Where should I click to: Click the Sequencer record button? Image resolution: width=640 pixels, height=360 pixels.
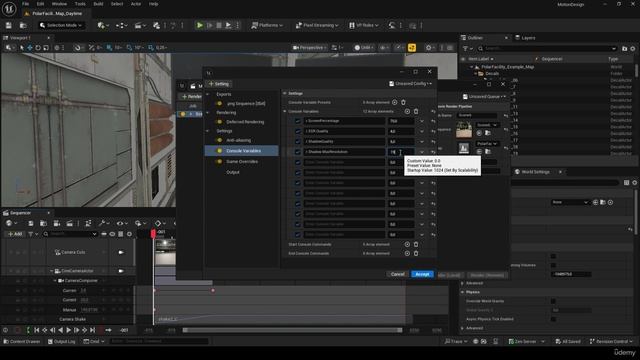(18, 330)
